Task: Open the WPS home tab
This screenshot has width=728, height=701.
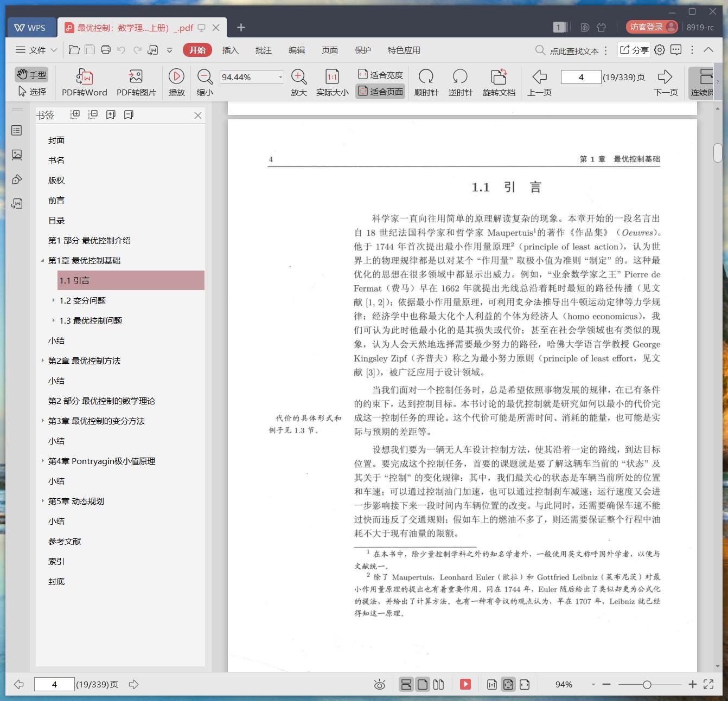Action: (30, 28)
